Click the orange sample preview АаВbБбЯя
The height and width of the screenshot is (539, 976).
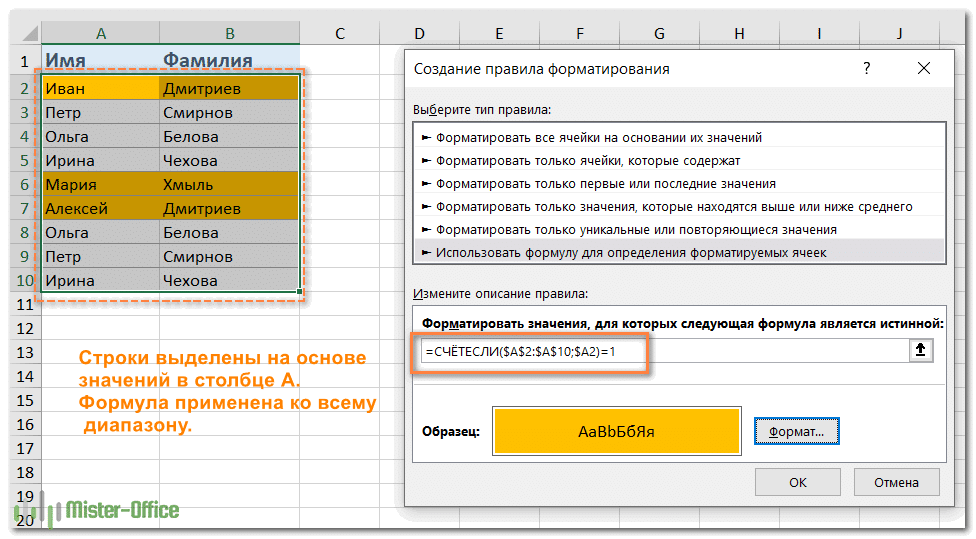tap(616, 432)
